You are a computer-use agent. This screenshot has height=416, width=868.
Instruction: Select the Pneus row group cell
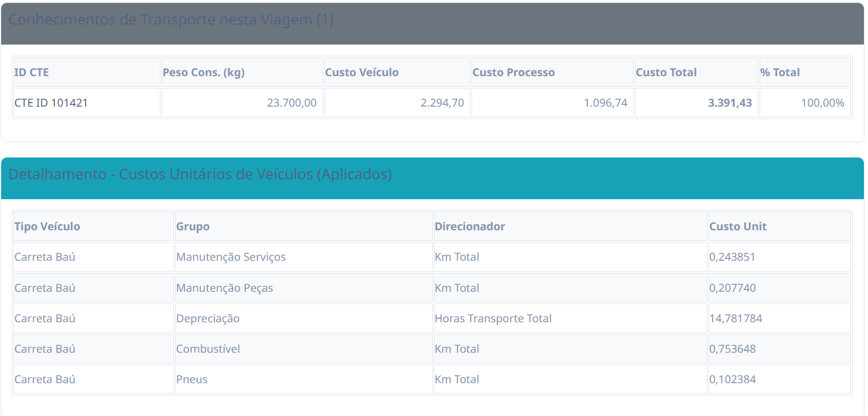point(192,380)
